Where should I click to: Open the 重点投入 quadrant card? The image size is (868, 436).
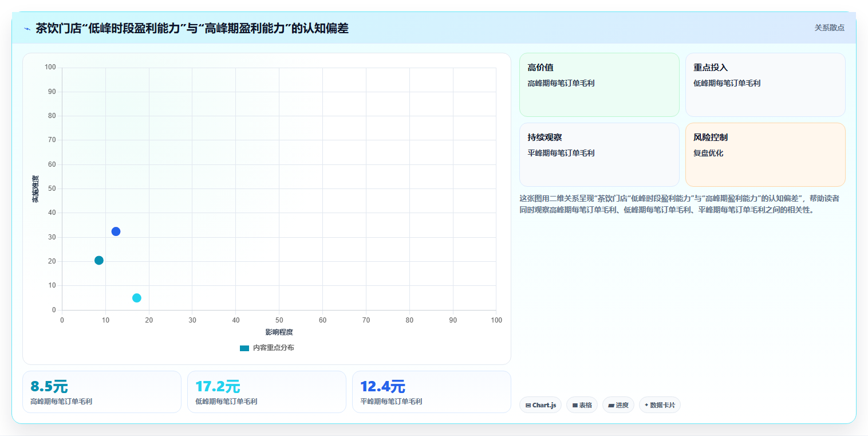click(765, 85)
